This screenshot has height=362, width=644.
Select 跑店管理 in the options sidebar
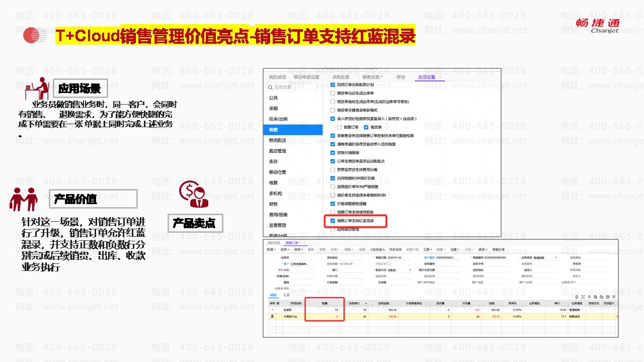(x=277, y=151)
